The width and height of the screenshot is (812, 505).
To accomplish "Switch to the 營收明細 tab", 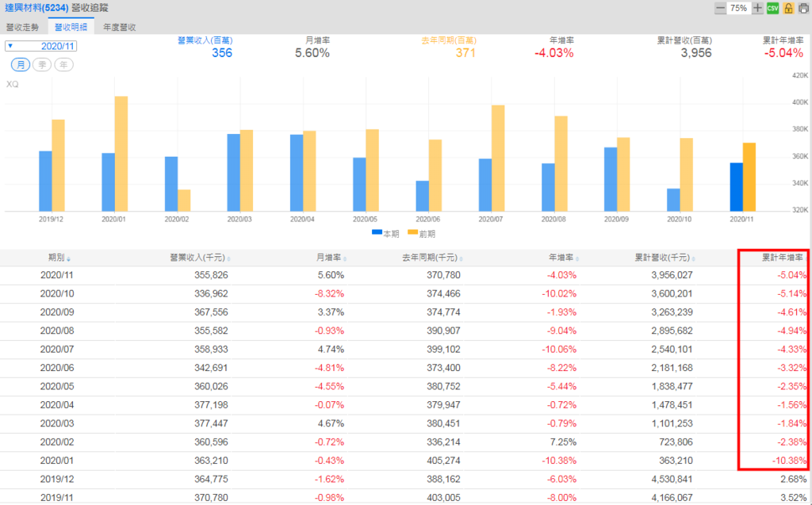I will pos(71,28).
